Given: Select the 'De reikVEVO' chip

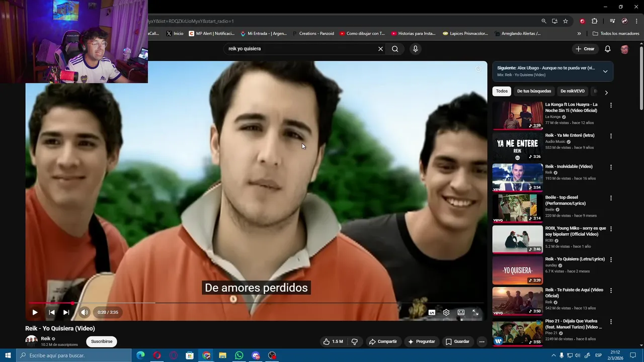Looking at the screenshot, I should point(573,91).
